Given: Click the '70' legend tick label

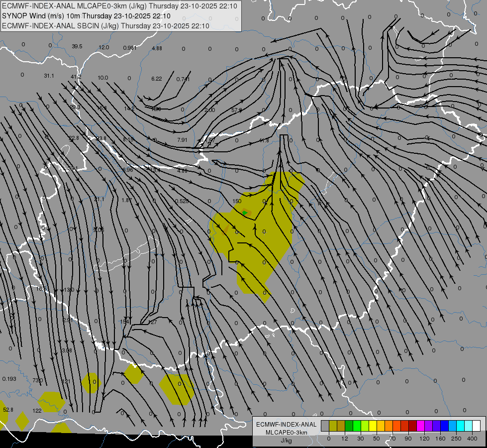Looking at the screenshot, I should (x=392, y=439).
